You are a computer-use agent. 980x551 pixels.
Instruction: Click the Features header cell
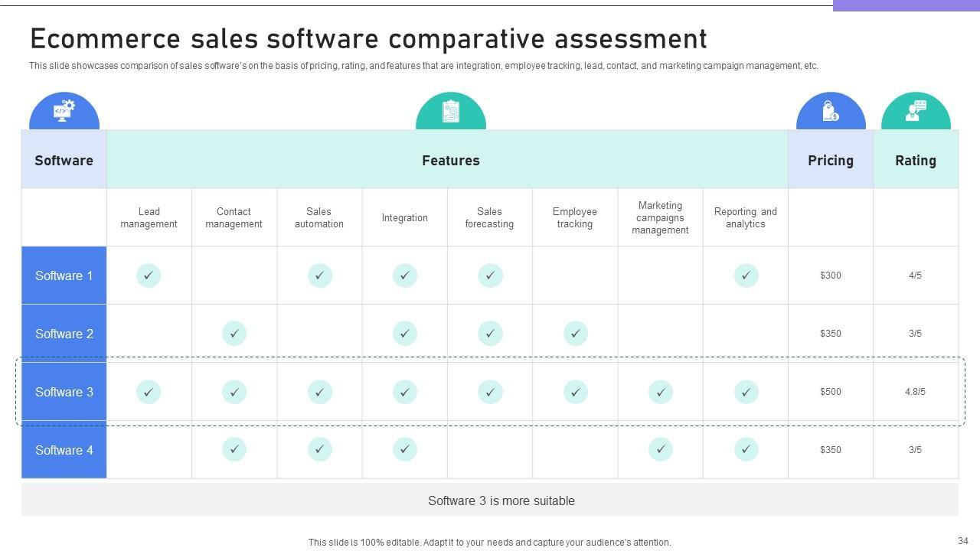click(x=451, y=161)
